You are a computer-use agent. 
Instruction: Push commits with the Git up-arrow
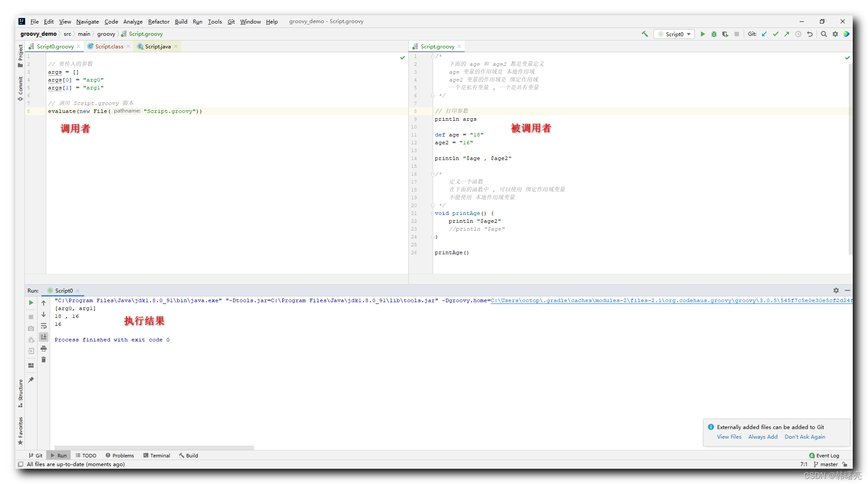pos(787,34)
